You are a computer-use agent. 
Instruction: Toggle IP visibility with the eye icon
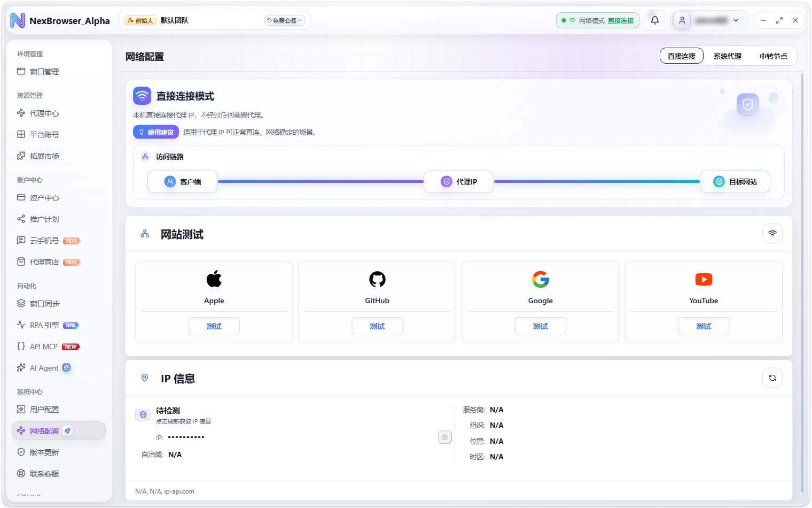pyautogui.click(x=445, y=437)
